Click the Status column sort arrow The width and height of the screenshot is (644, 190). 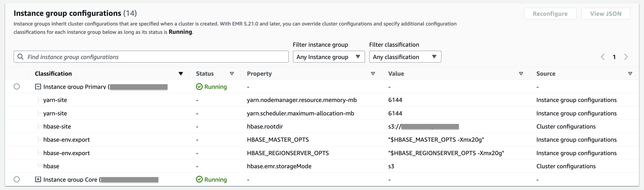tap(232, 74)
